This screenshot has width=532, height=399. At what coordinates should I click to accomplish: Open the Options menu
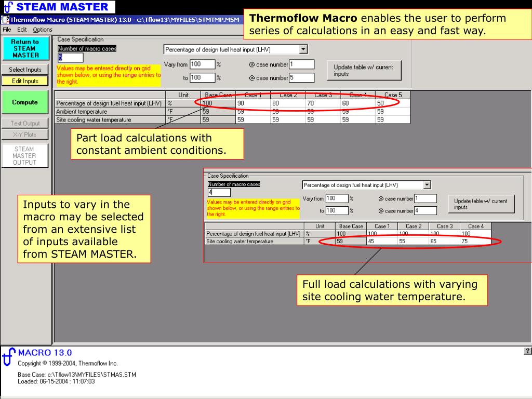tap(43, 30)
